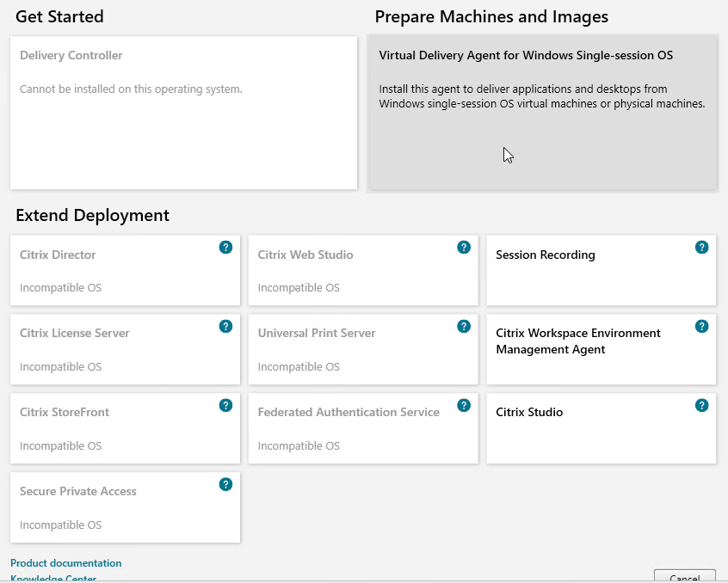Open the Knowledge Center link

53,578
